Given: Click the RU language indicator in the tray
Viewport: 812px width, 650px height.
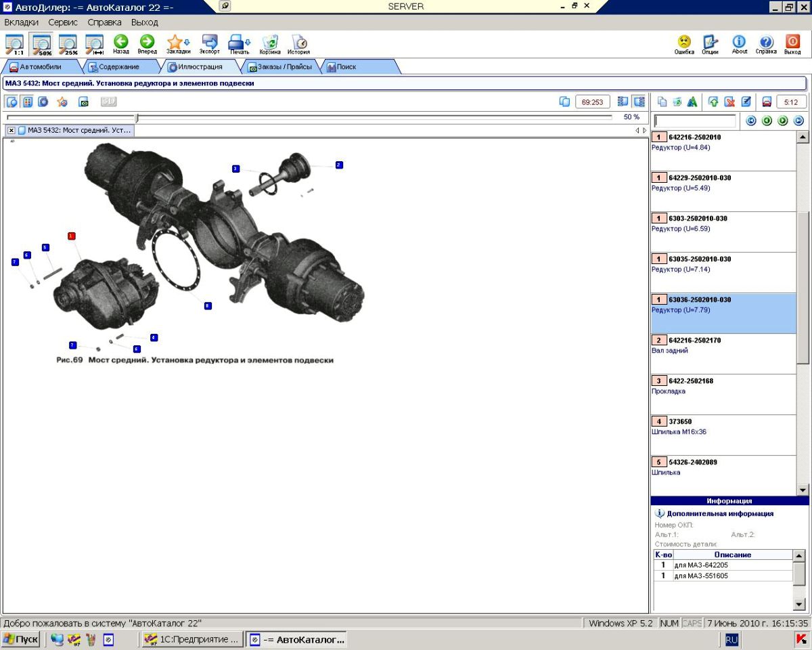Looking at the screenshot, I should tap(731, 639).
